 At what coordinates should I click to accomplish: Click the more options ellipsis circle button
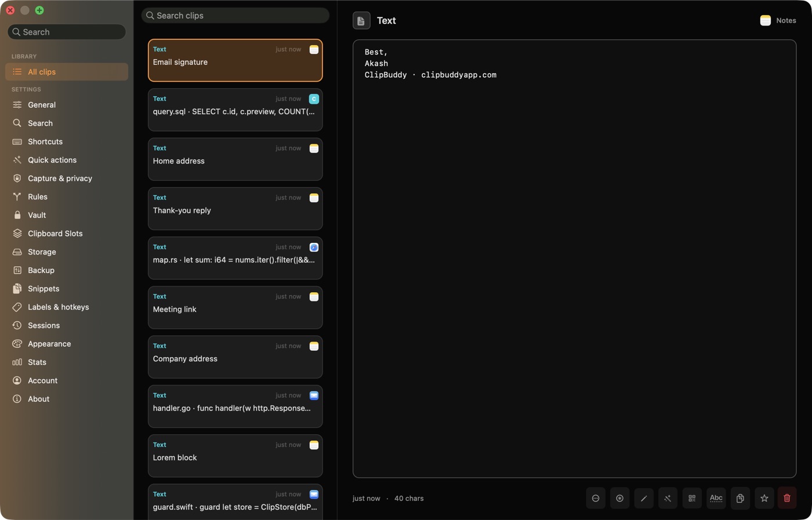[x=596, y=498]
